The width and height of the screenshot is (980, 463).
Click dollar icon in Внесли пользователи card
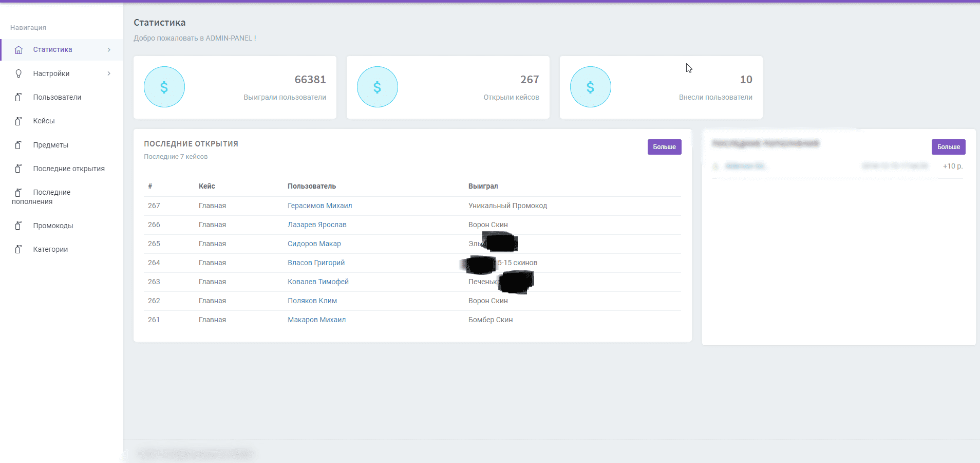590,87
